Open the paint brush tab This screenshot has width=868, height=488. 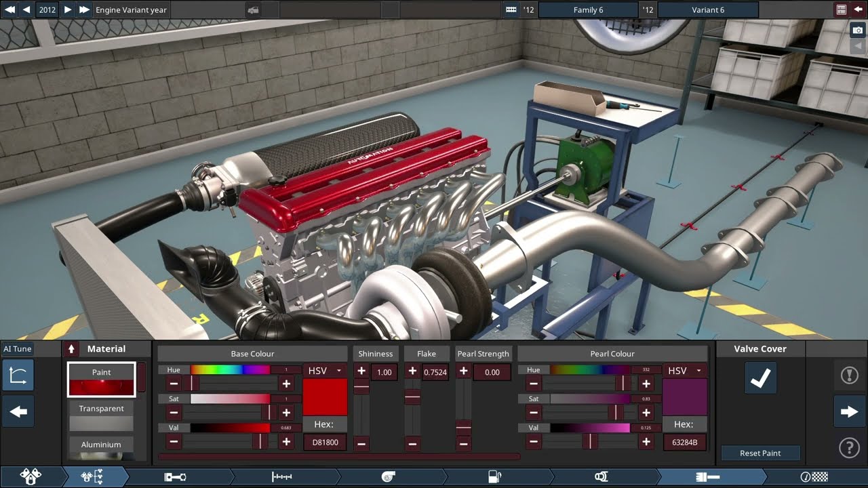click(x=707, y=477)
